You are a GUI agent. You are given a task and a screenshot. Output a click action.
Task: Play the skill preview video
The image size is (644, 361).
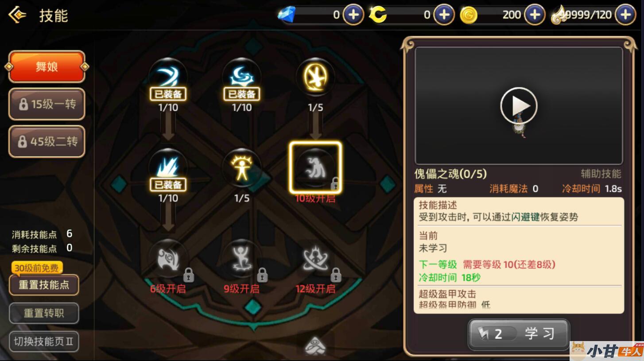pyautogui.click(x=519, y=106)
